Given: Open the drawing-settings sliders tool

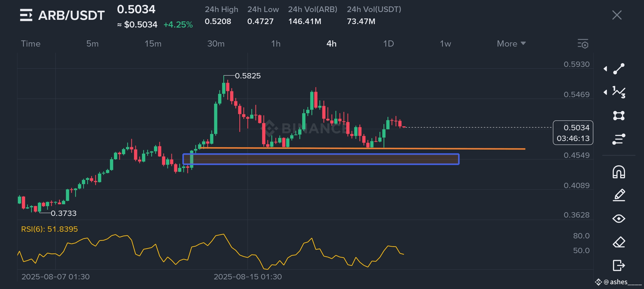Looking at the screenshot, I should 619,139.
